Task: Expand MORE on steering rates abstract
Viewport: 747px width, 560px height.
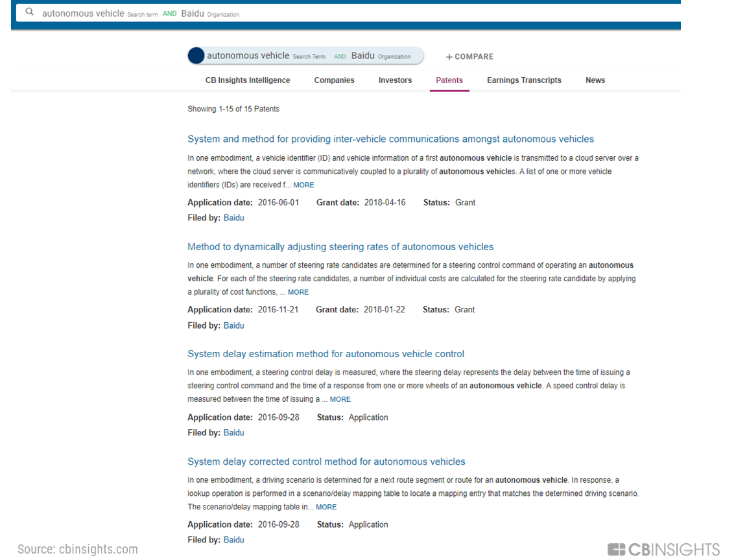Action: point(298,292)
